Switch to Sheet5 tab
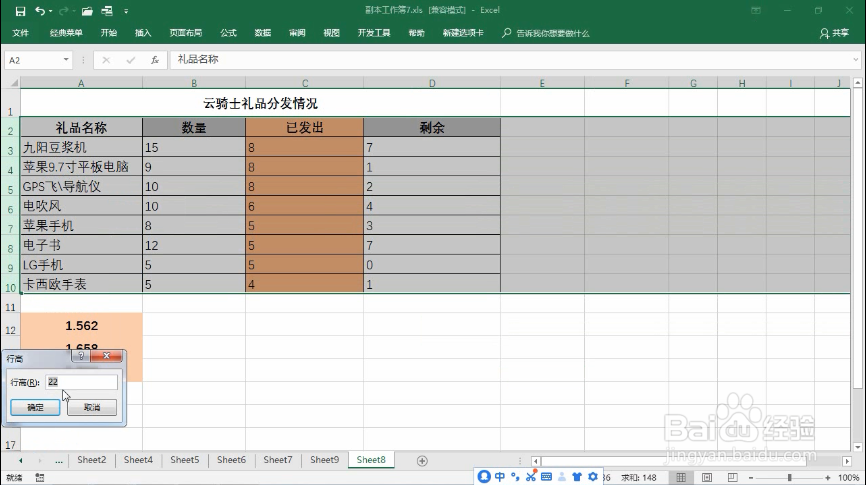This screenshot has height=485, width=866. pos(184,460)
